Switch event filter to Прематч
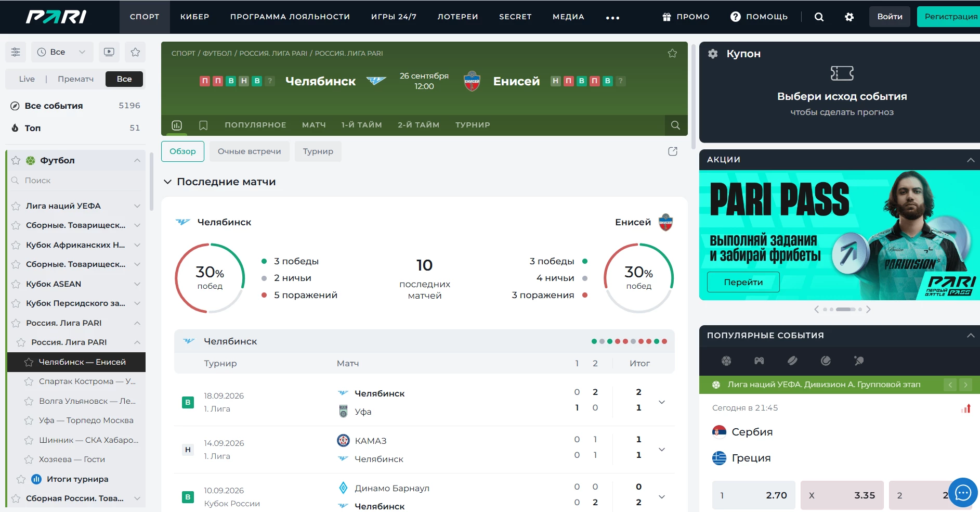Viewport: 980px width, 512px height. [76, 79]
